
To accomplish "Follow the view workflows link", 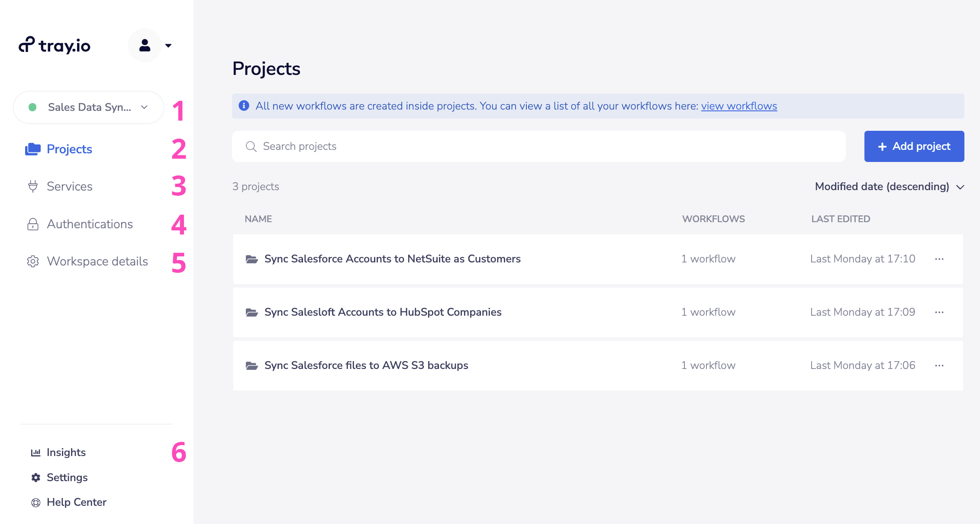I will coord(739,106).
